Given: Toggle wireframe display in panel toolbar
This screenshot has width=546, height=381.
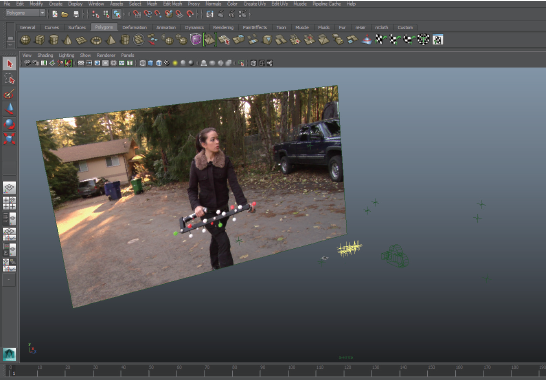Looking at the screenshot, I should (142, 63).
